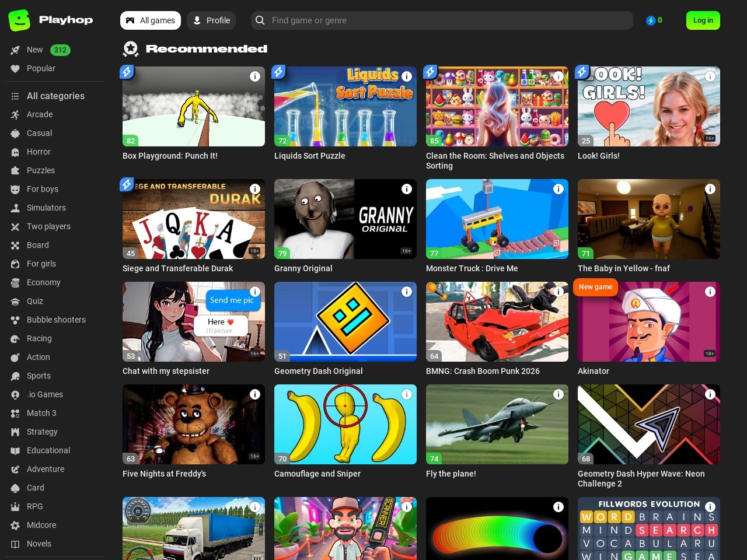747x560 pixels.
Task: Open Siege and Transferable Durak title
Action: (177, 269)
